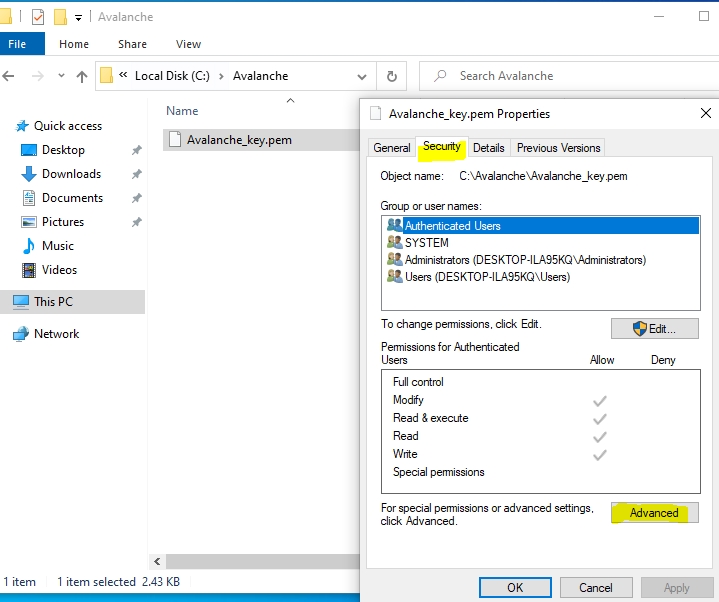
Task: Open the Music folder in sidebar
Action: tap(57, 246)
